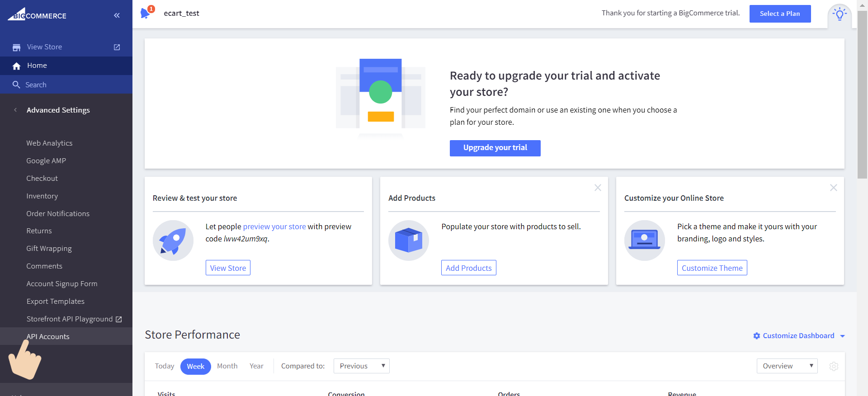Select the Year time range
The image size is (868, 396).
(256, 366)
